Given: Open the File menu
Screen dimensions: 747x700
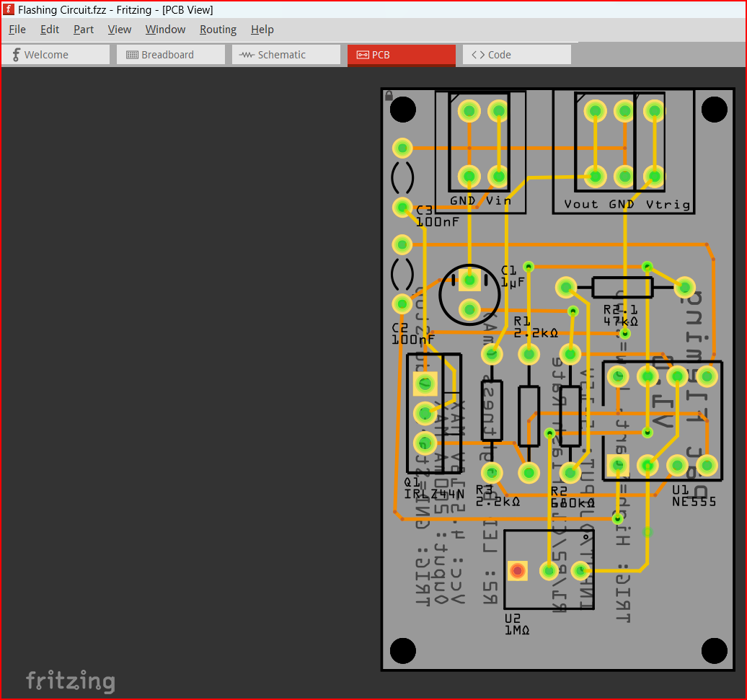Looking at the screenshot, I should 17,30.
